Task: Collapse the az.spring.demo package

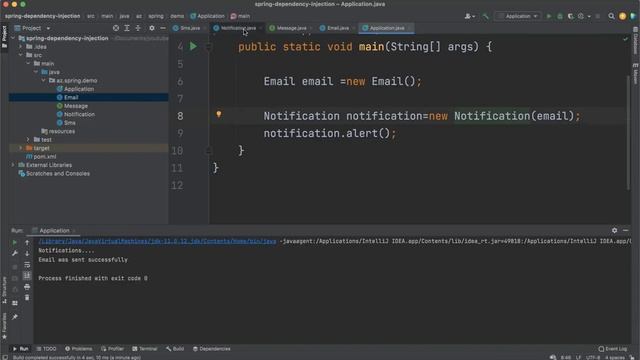Action: pos(44,80)
